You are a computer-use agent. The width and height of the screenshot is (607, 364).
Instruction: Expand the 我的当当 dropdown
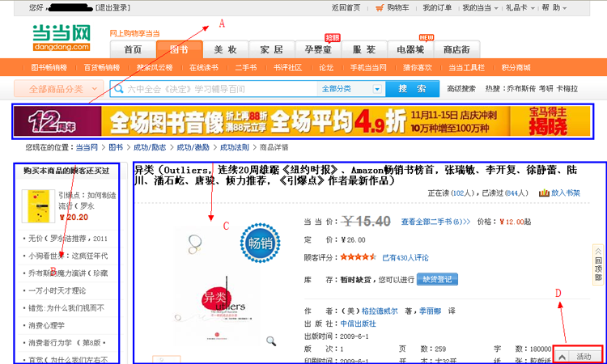[x=481, y=8]
